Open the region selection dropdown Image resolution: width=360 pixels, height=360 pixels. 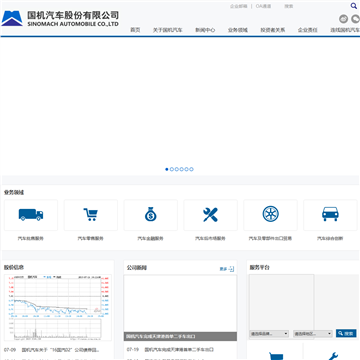coord(313,333)
